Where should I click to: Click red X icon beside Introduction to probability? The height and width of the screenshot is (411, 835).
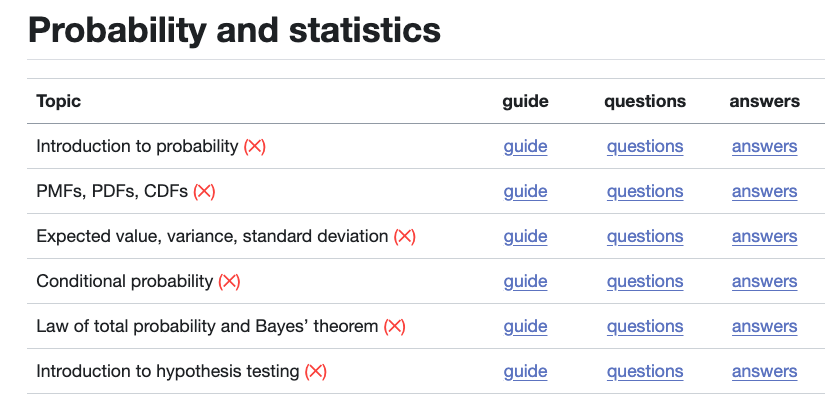click(x=255, y=146)
